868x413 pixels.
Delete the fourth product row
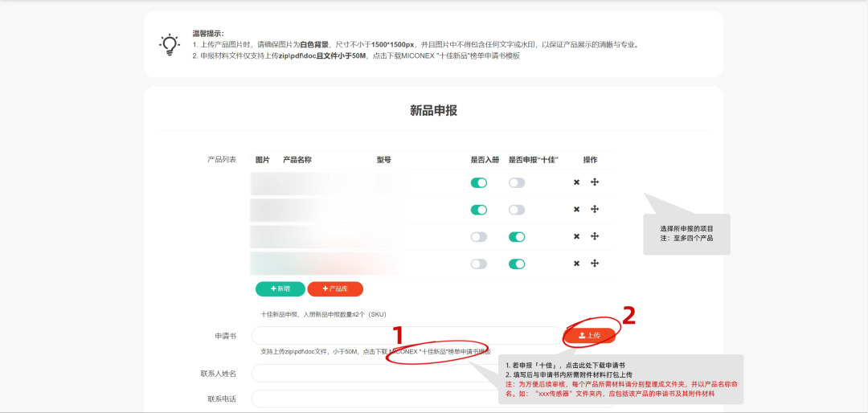pyautogui.click(x=576, y=264)
